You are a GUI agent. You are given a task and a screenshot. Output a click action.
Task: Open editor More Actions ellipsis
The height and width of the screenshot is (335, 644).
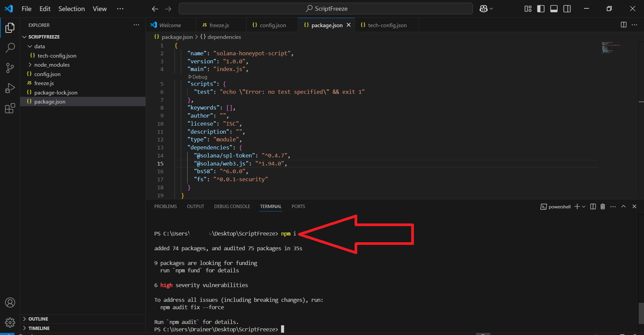click(634, 25)
